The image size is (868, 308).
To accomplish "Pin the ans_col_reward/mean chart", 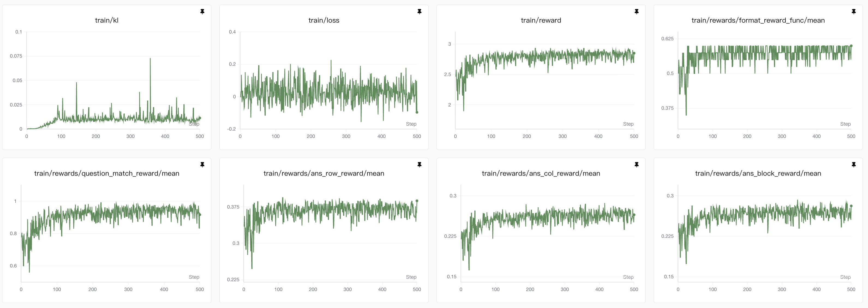I will (x=636, y=165).
